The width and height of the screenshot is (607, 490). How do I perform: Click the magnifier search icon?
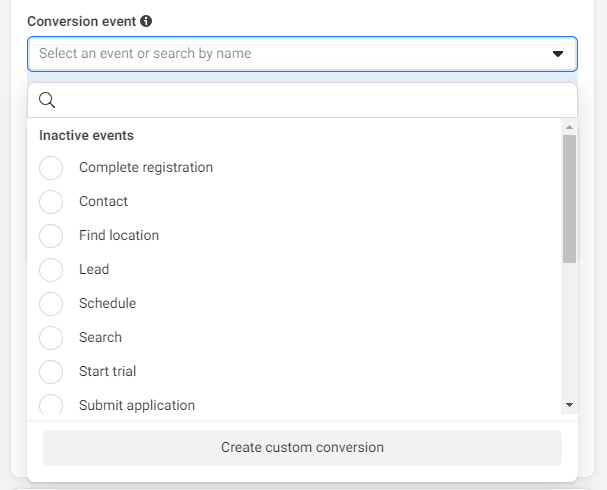pos(47,100)
